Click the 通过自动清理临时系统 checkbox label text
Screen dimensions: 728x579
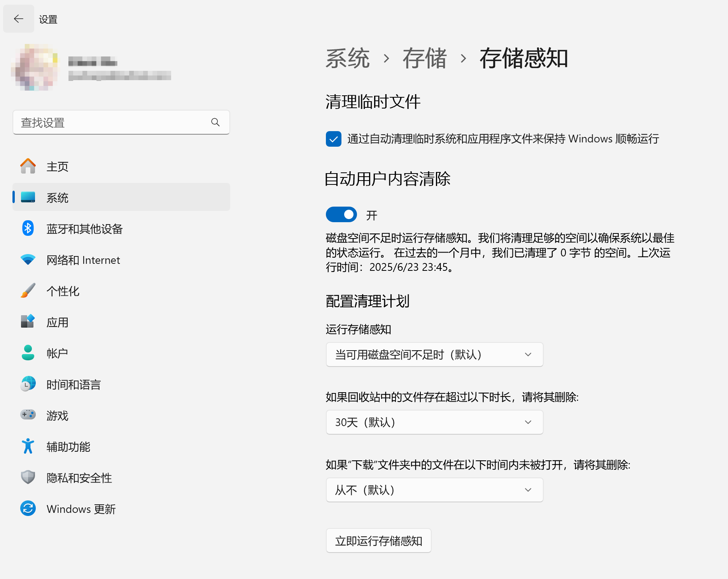pyautogui.click(x=503, y=139)
